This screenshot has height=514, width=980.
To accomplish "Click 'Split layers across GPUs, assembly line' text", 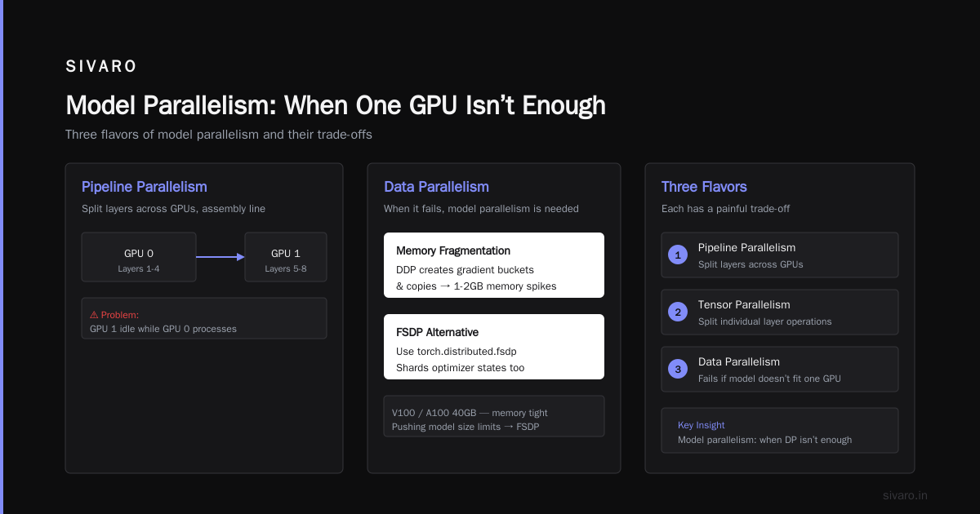I will [173, 209].
